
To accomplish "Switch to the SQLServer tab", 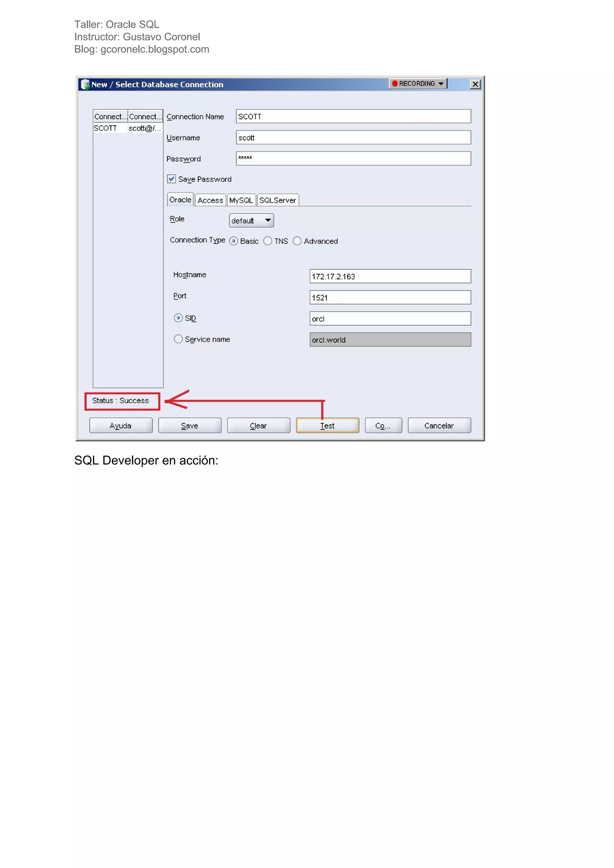I will click(278, 200).
